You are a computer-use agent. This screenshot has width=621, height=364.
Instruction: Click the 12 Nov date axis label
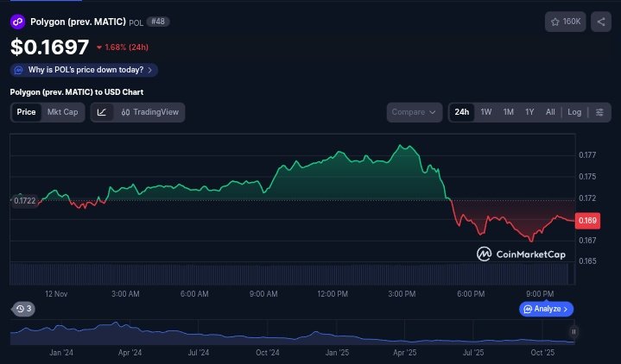point(56,294)
